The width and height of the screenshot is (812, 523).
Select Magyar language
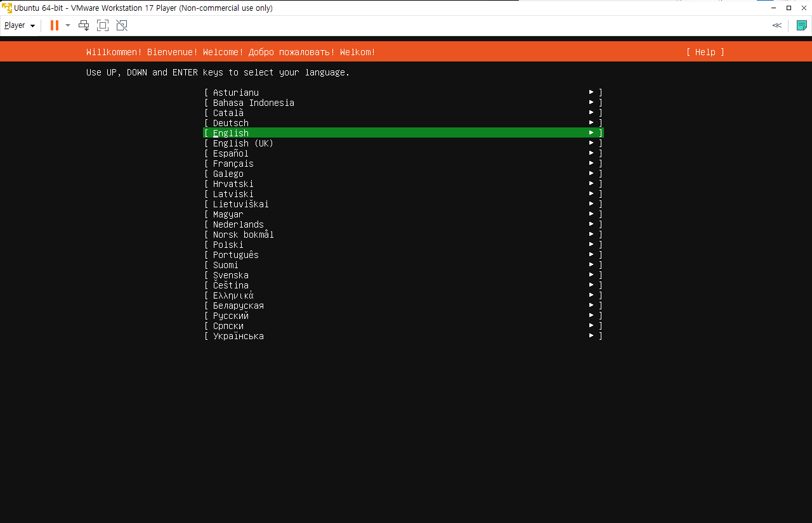[x=403, y=214]
